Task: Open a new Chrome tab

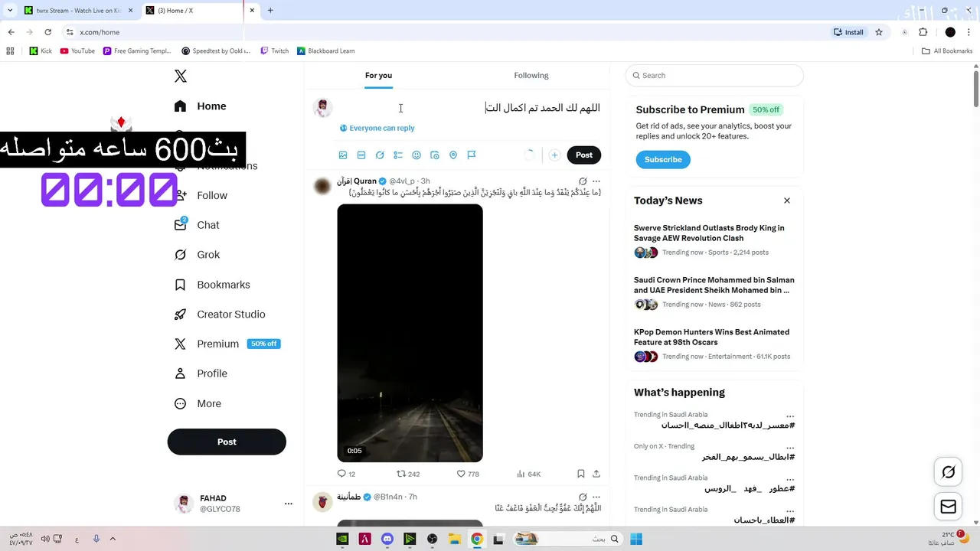Action: (270, 11)
